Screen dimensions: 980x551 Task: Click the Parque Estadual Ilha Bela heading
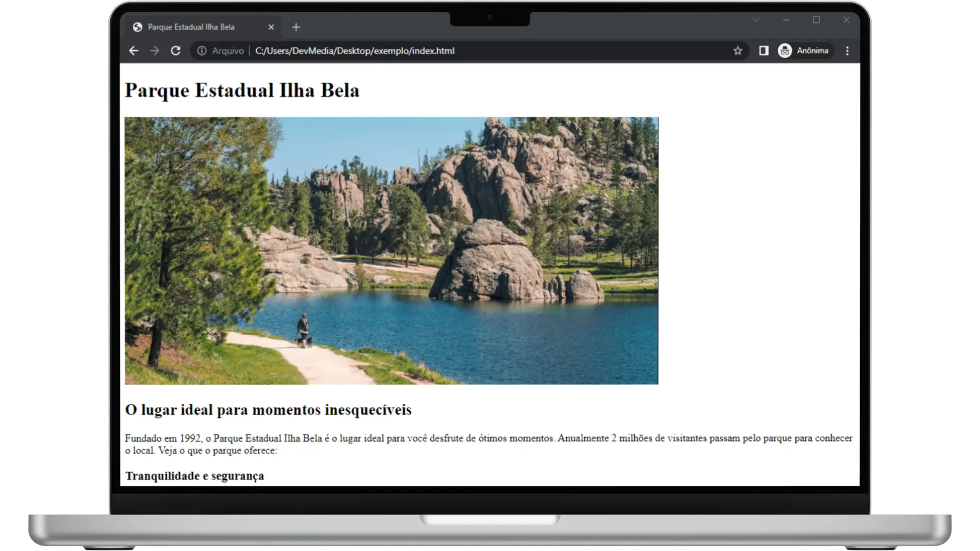coord(242,90)
